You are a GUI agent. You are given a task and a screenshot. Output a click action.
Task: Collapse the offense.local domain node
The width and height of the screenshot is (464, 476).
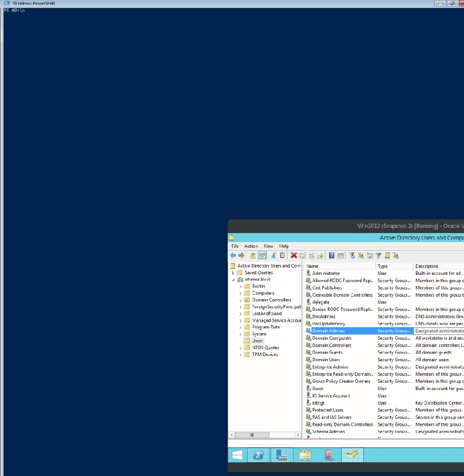coord(233,280)
